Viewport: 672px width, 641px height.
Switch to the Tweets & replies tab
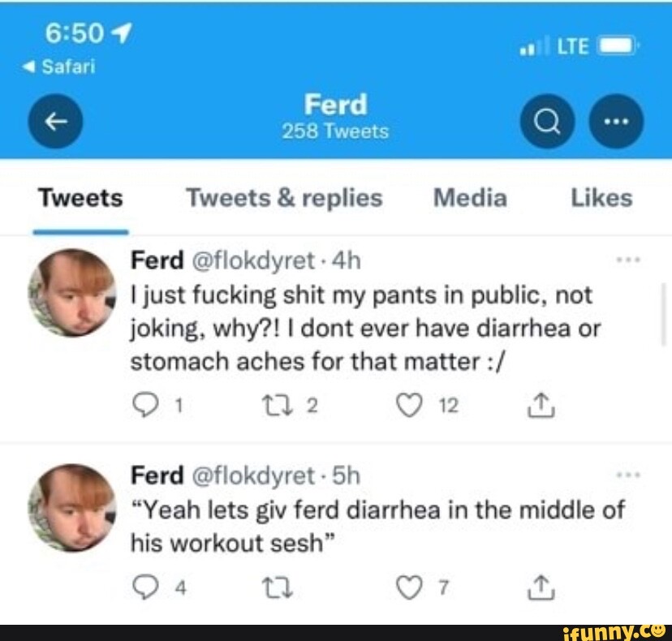[x=284, y=198]
